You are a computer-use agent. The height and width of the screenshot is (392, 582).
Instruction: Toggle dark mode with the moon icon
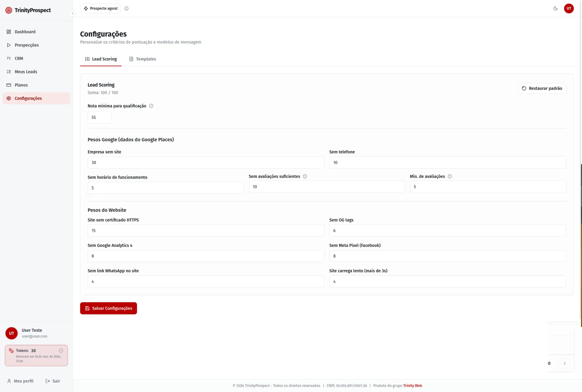coord(555,9)
